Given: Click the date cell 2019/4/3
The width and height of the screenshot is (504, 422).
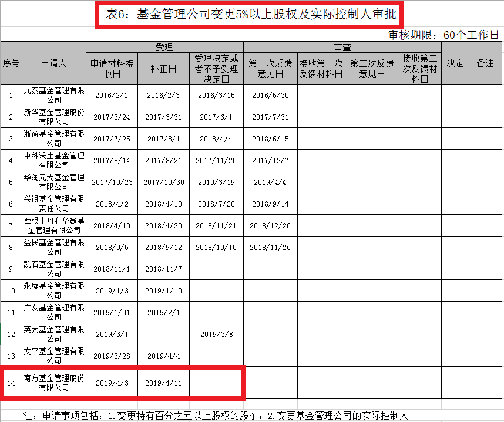Looking at the screenshot, I should pyautogui.click(x=112, y=383).
